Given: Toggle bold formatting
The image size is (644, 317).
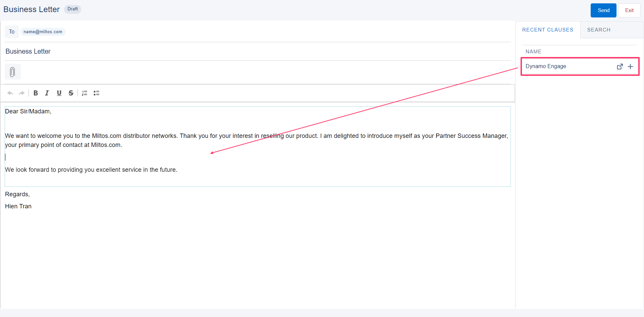Looking at the screenshot, I should tap(36, 93).
